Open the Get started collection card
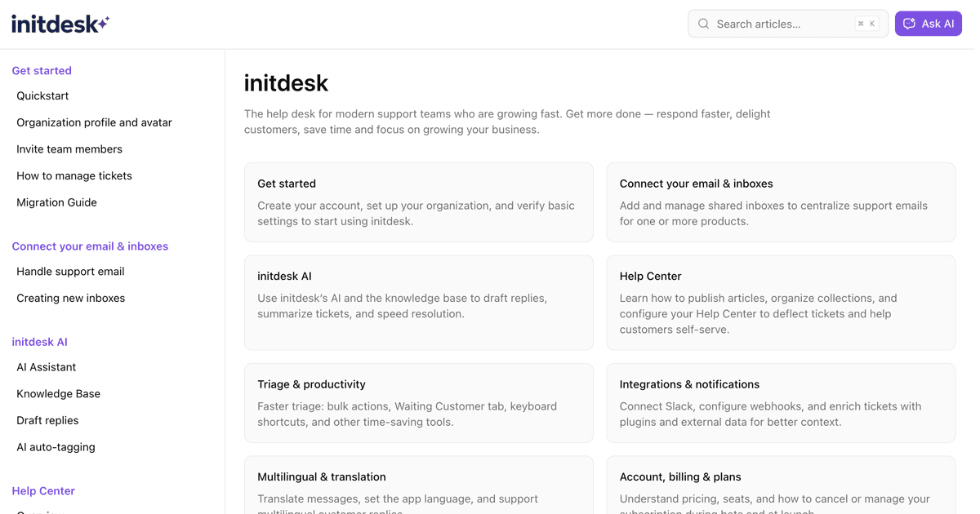Screen dimensions: 980x514 [418, 202]
